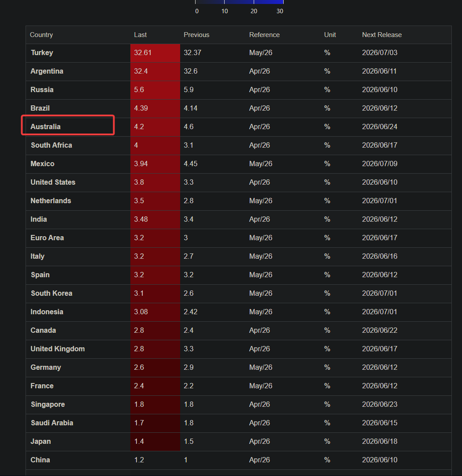Sort table by Previous column header
The width and height of the screenshot is (462, 476).
[196, 35]
